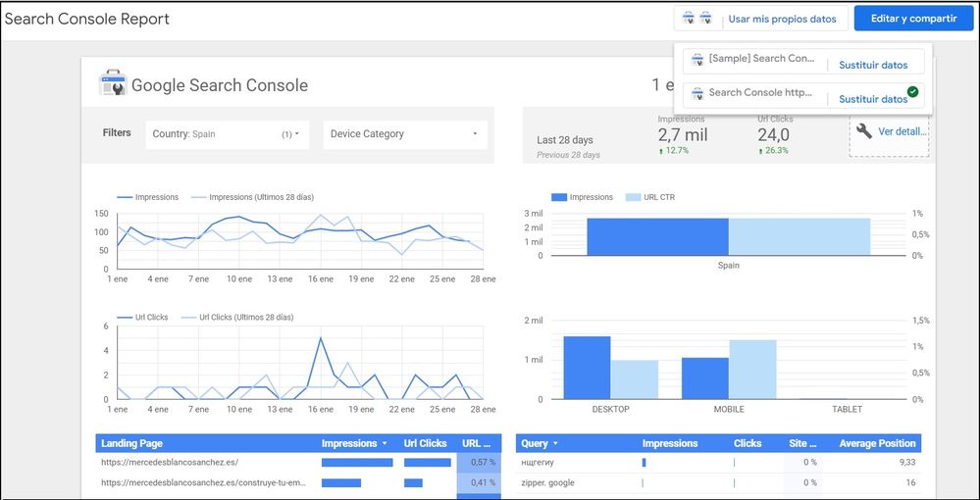
Task: Click the light blue MOBILE CTR bar
Action: coord(752,370)
